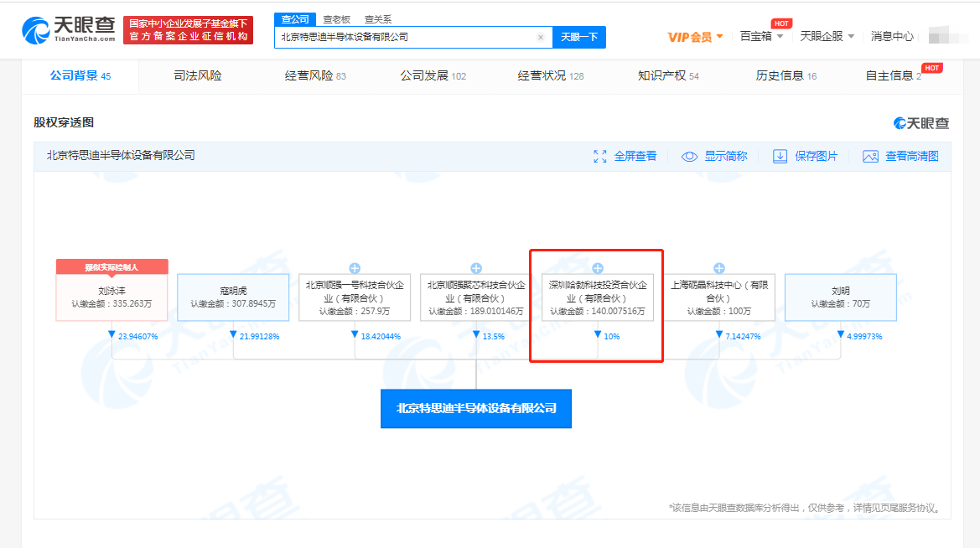Screen dimensions: 980x548
Task: Click the 显示简称 label
Action: click(x=726, y=156)
